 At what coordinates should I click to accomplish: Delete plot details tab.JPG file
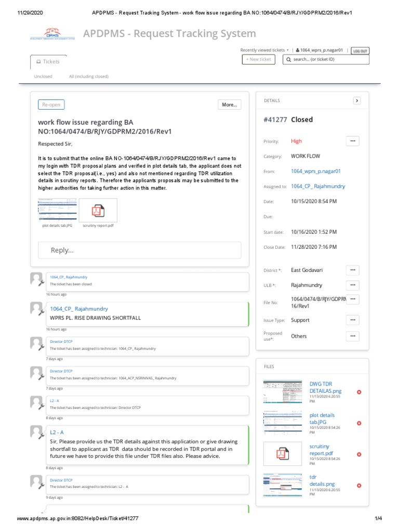(x=359, y=423)
